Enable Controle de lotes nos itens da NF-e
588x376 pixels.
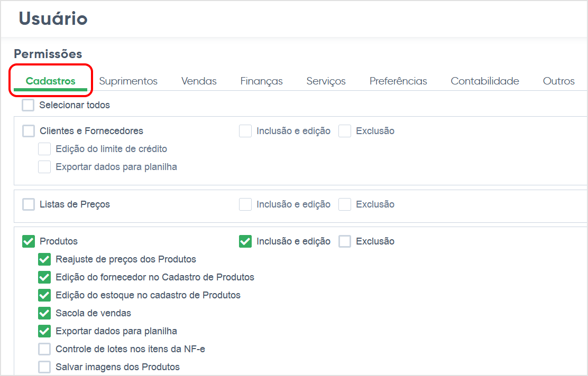coord(44,349)
